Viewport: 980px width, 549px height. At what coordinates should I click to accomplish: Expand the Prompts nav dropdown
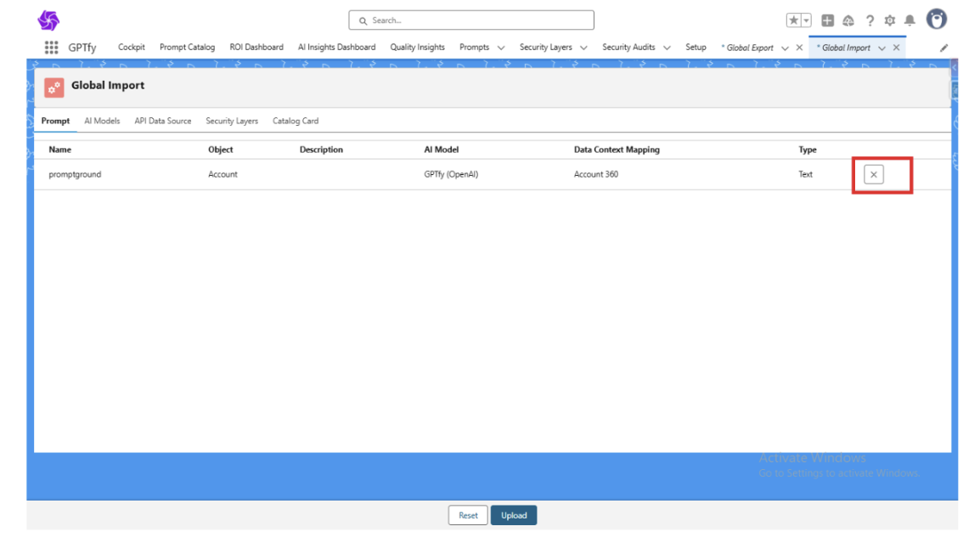pyautogui.click(x=501, y=48)
